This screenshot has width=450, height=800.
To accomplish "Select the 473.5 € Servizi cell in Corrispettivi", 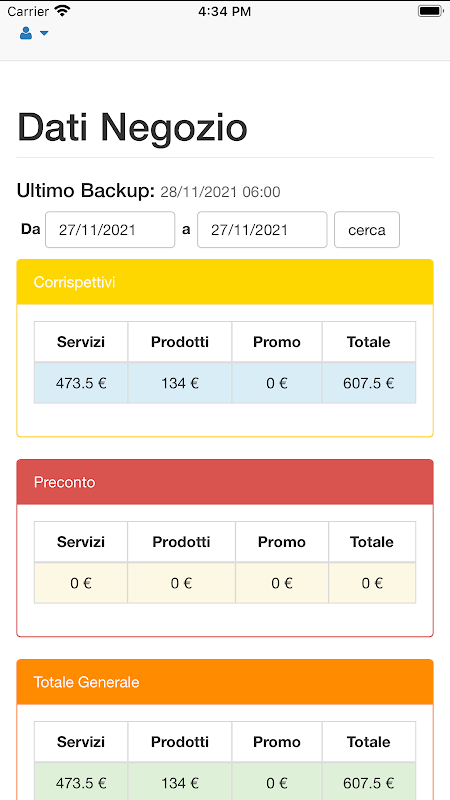I will tap(81, 383).
